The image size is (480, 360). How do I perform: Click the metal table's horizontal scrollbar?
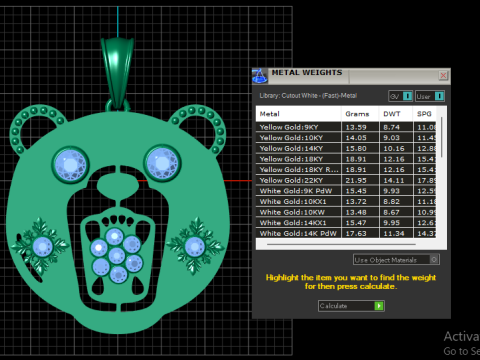(341, 244)
